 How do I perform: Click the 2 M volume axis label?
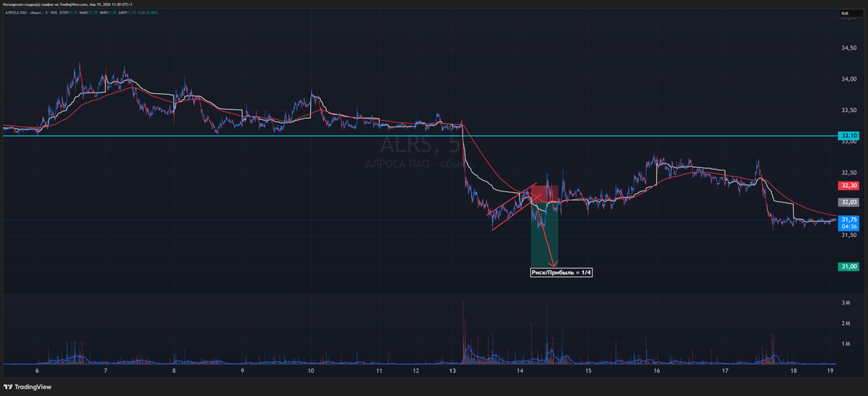click(x=845, y=324)
